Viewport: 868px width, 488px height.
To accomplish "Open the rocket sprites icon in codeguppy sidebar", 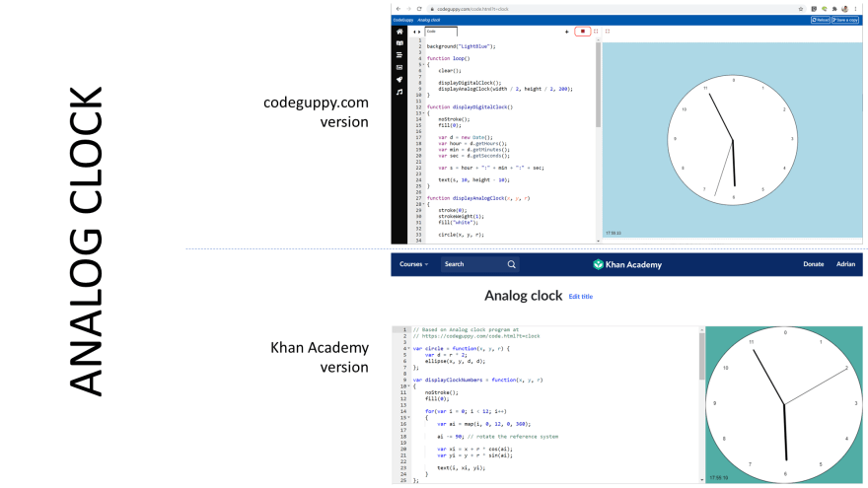I will pos(399,80).
